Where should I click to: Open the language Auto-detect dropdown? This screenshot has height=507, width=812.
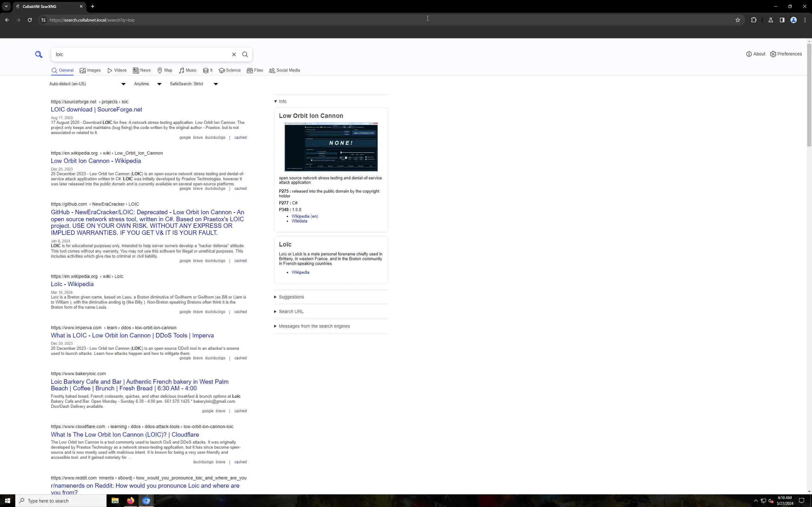tap(87, 84)
